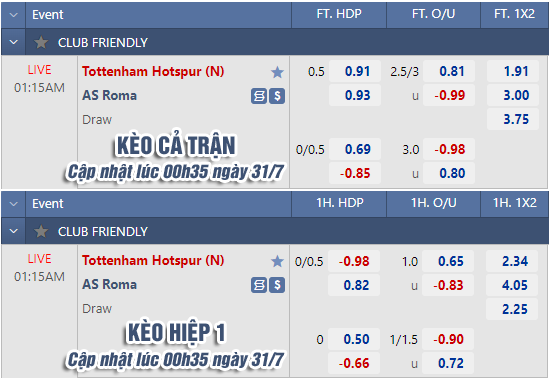Screen dimensions: 551x381
Task: Pick first-half 1X2 odds 4.05
Action: [512, 285]
